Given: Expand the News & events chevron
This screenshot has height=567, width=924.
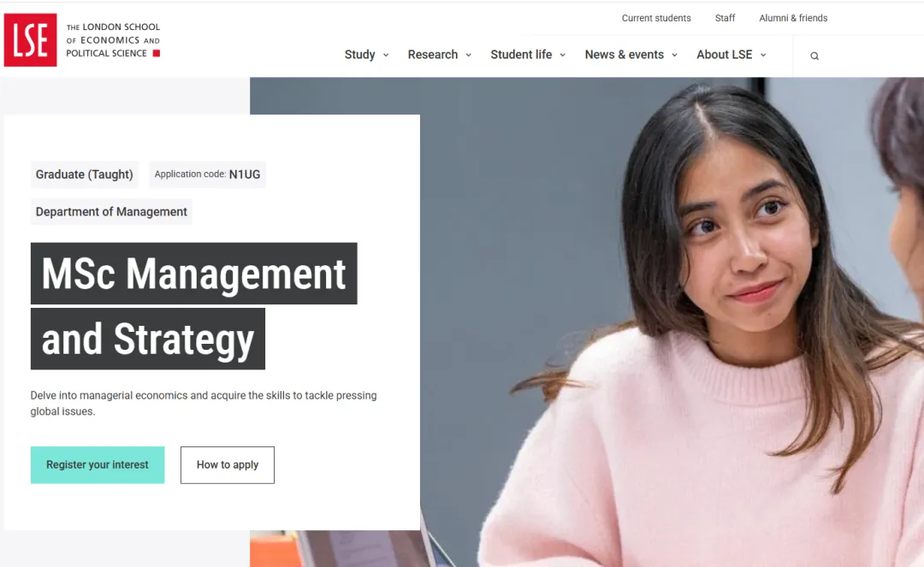Looking at the screenshot, I should pyautogui.click(x=675, y=55).
